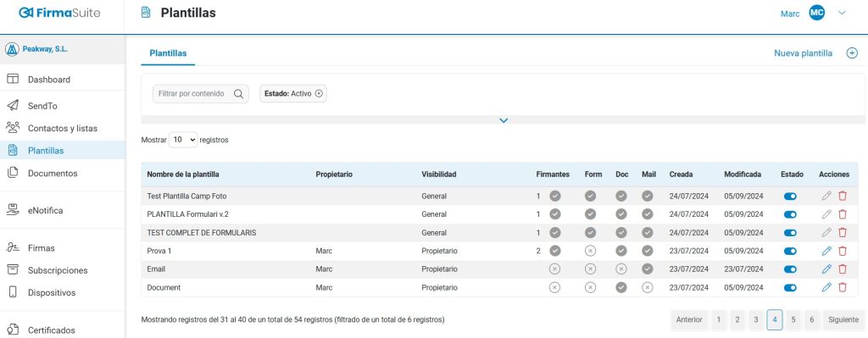
Task: Sort by Modificada column header
Action: 743,175
